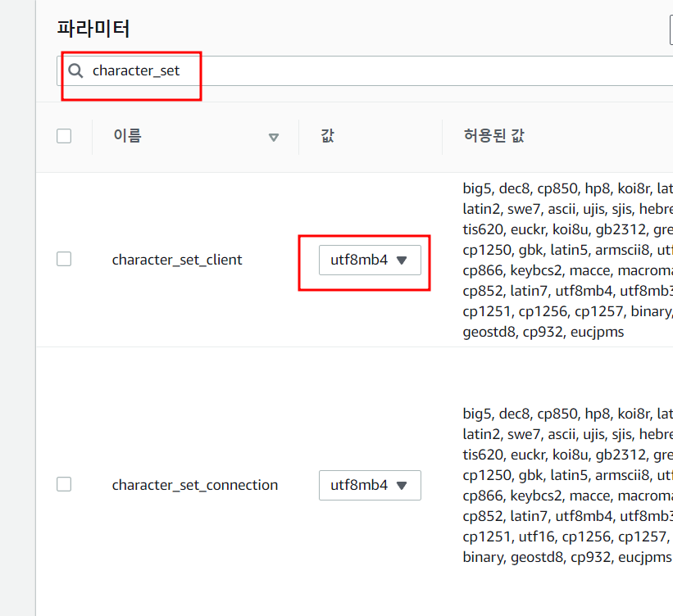
Task: Click the partially visible button right of 파라미터
Action: pos(671,29)
